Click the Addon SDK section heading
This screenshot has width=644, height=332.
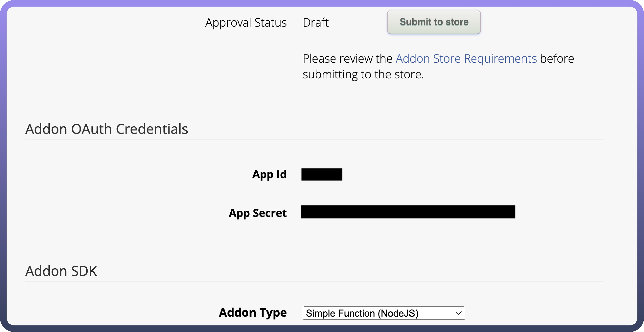[61, 271]
